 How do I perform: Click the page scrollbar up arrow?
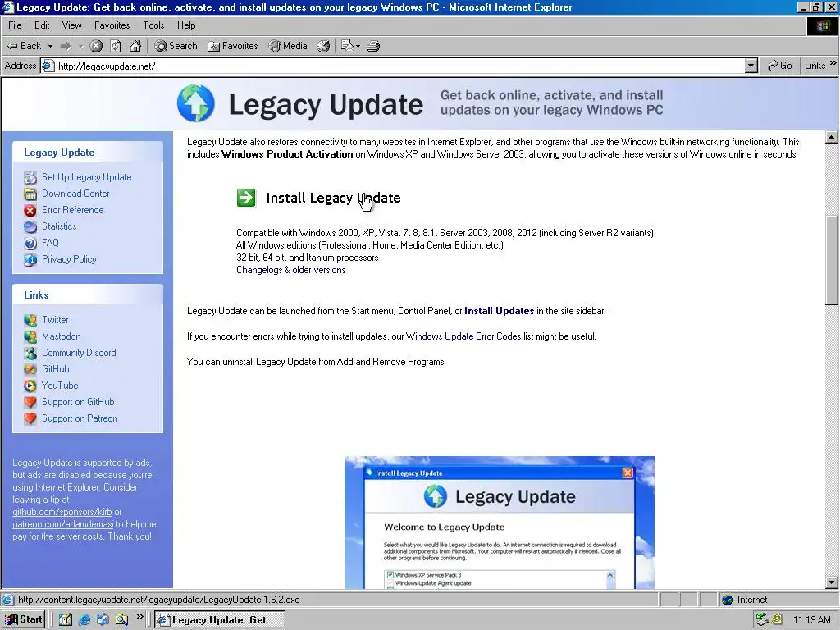click(x=832, y=137)
